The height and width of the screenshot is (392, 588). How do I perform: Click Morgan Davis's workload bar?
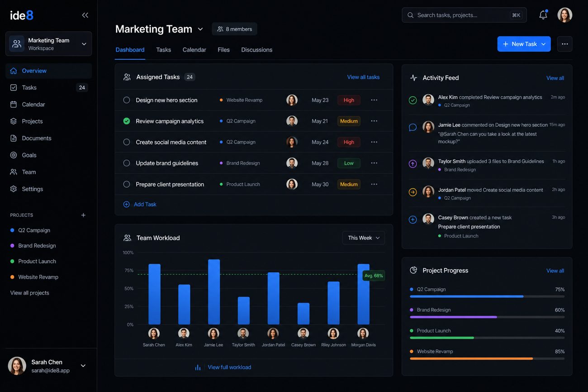pyautogui.click(x=363, y=294)
